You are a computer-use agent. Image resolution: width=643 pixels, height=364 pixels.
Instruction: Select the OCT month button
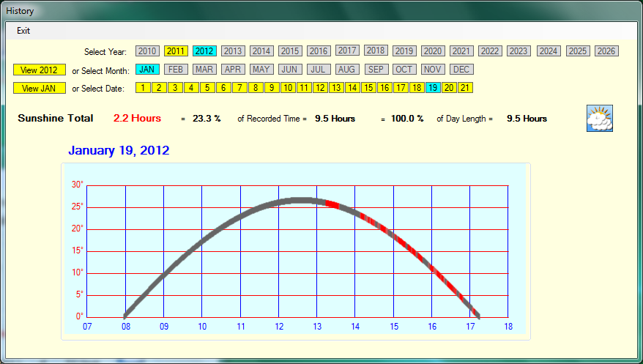pos(404,70)
